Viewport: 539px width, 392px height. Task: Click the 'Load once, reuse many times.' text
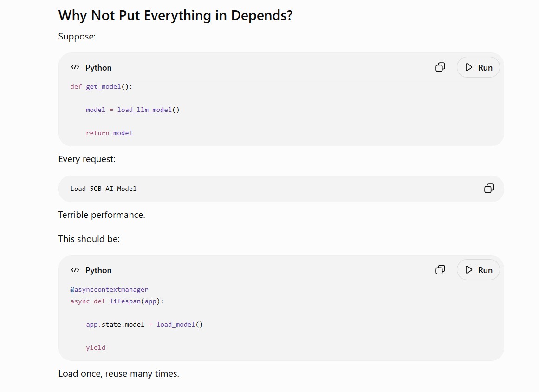pyautogui.click(x=118, y=373)
